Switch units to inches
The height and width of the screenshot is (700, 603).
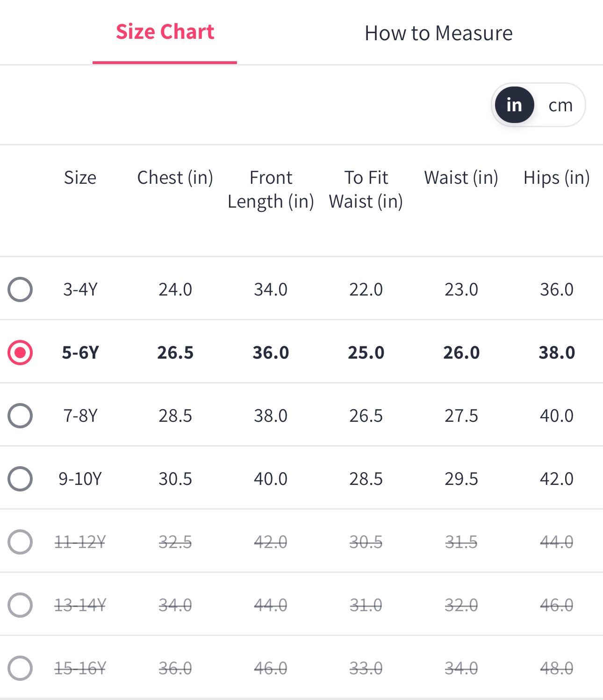click(514, 105)
